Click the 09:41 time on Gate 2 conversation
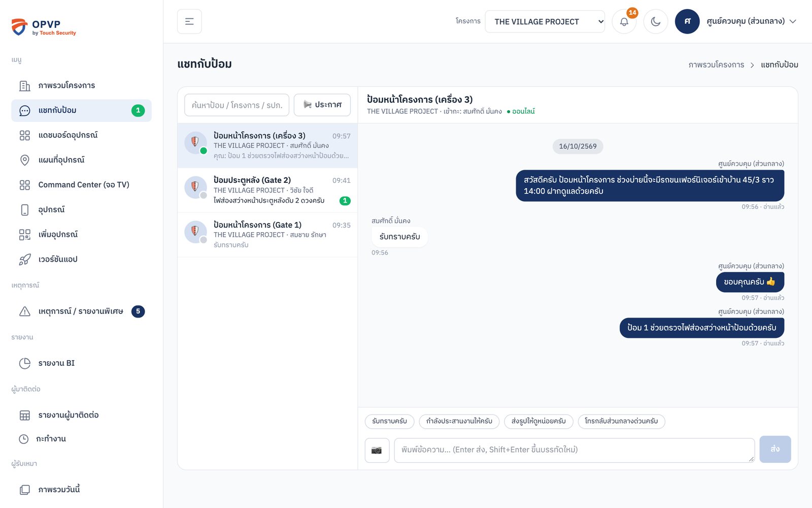812x508 pixels. [342, 180]
